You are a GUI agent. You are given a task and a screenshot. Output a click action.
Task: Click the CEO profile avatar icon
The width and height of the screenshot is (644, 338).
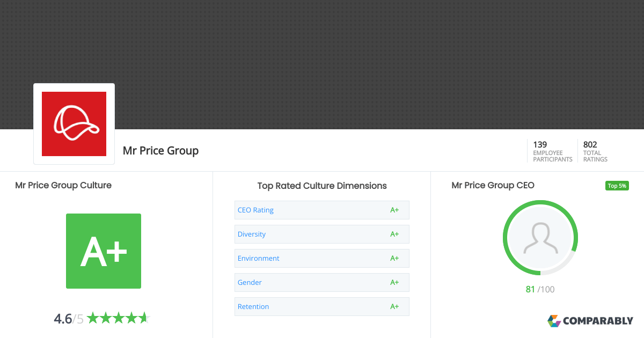[x=540, y=237]
